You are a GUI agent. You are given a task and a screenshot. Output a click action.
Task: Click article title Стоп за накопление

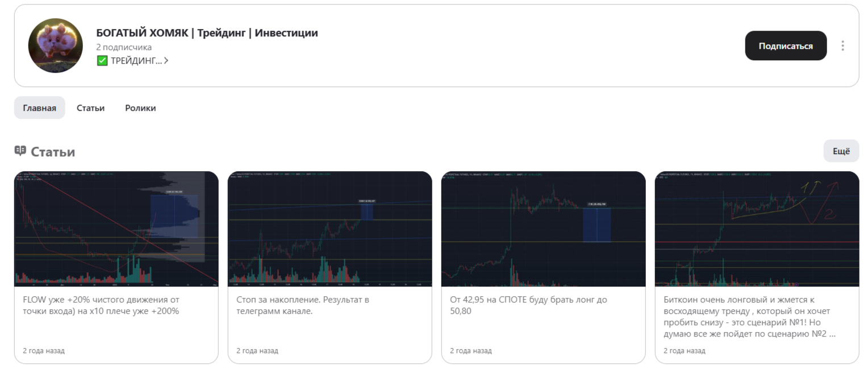coord(302,305)
